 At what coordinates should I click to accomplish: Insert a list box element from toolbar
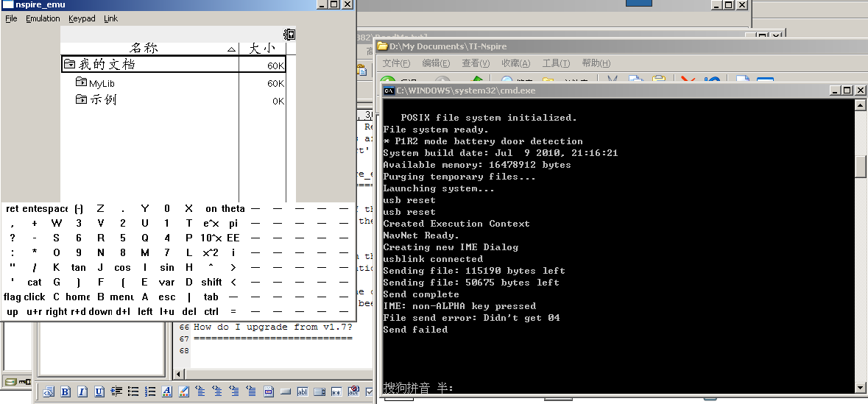click(x=320, y=391)
